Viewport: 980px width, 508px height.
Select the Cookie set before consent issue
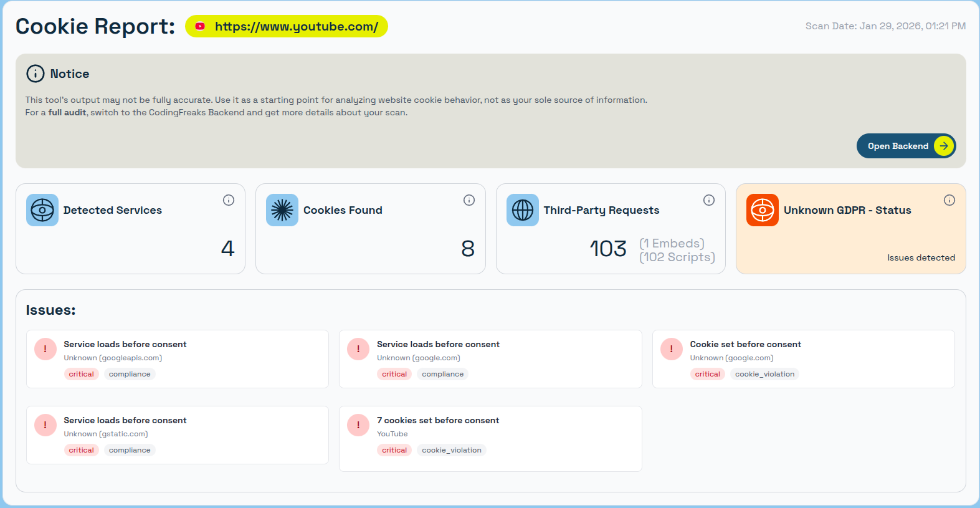(803, 359)
